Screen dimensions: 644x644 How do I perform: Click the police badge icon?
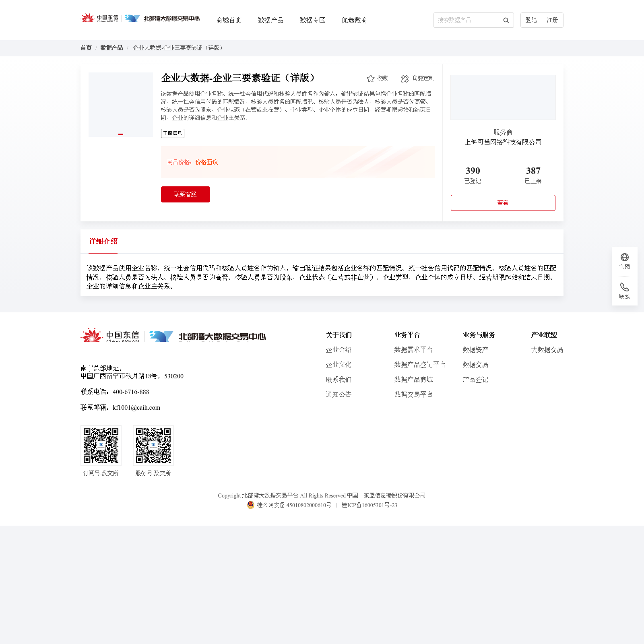(x=251, y=505)
